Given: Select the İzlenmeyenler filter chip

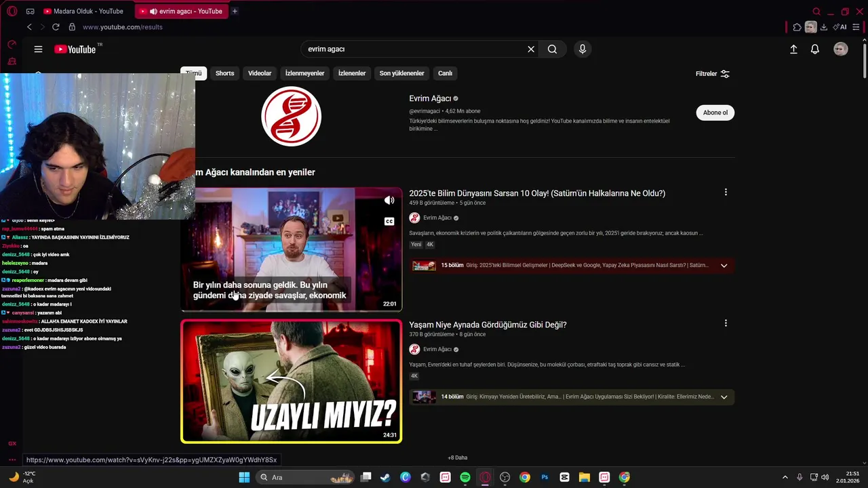Looking at the screenshot, I should pyautogui.click(x=304, y=73).
